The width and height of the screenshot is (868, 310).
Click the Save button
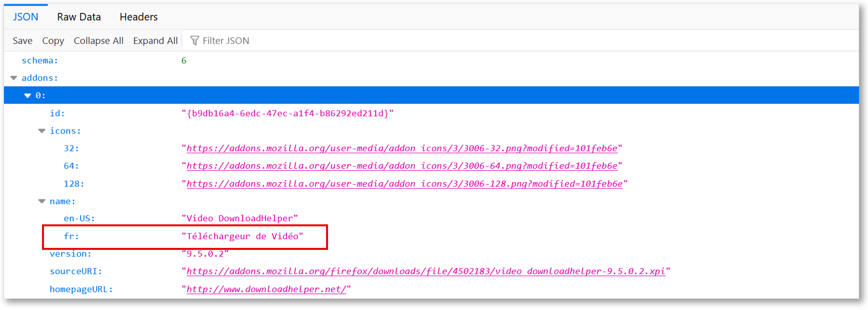click(22, 41)
